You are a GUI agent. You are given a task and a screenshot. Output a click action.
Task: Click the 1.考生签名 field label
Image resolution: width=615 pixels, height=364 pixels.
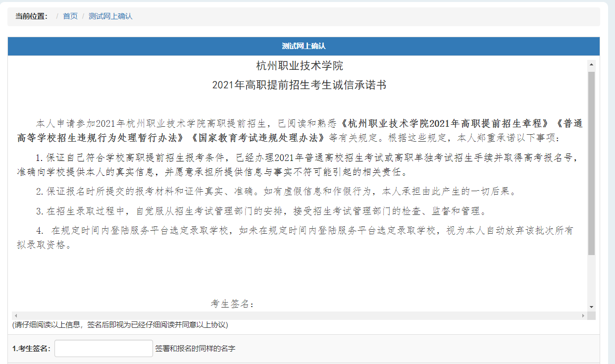point(31,349)
